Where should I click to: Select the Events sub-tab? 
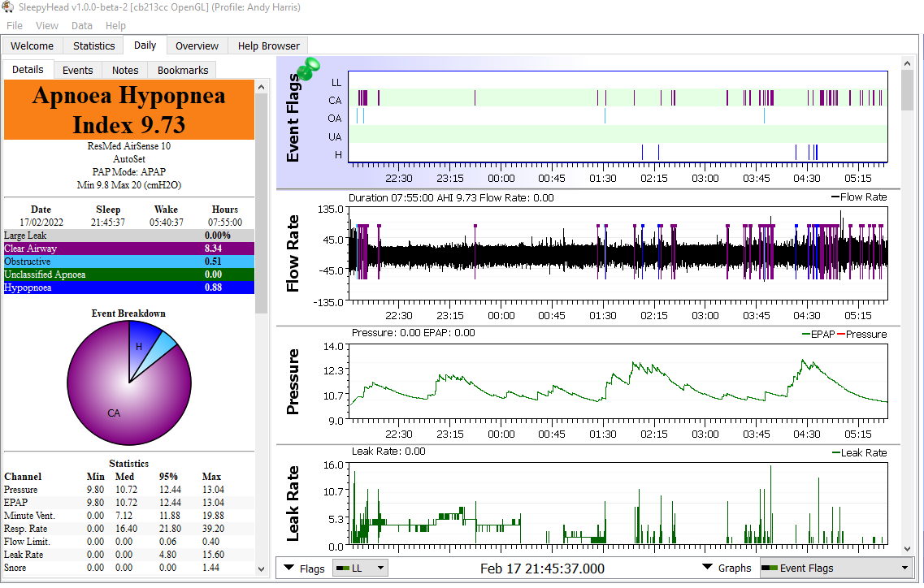tap(78, 70)
